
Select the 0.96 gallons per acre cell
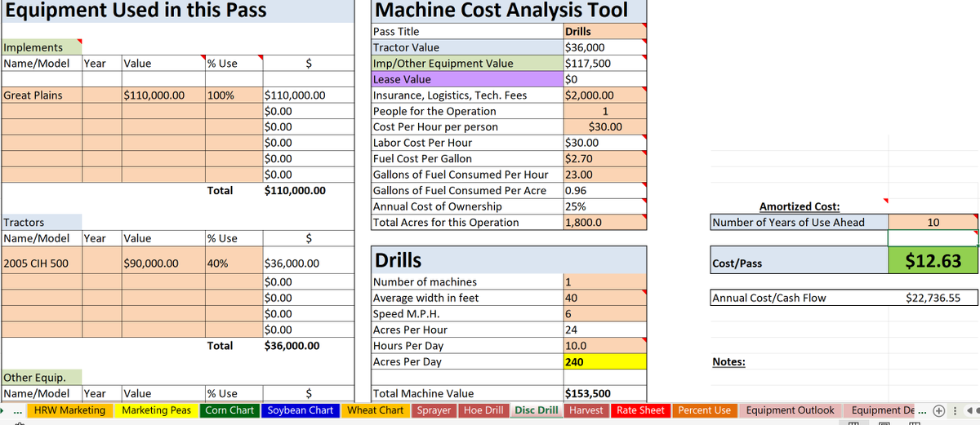(x=604, y=191)
